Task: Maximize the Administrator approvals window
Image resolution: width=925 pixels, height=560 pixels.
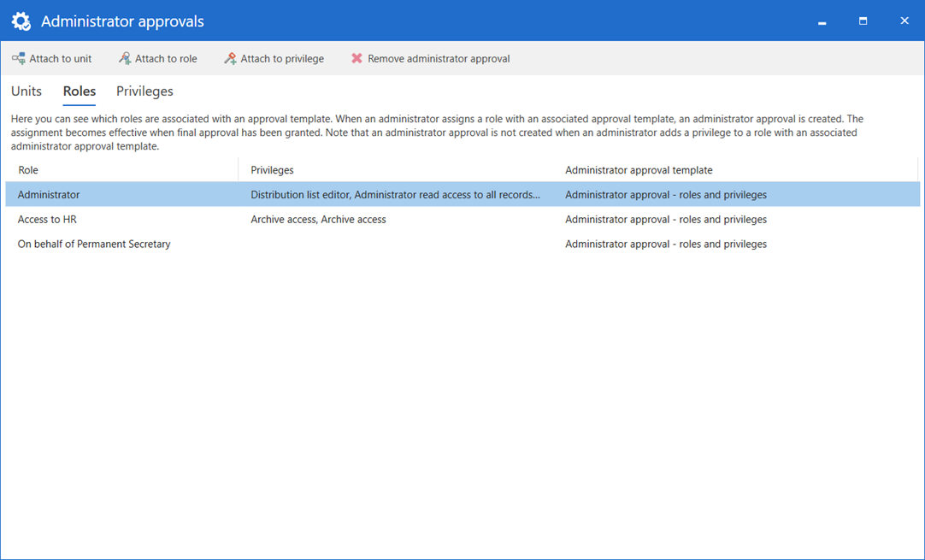Action: pyautogui.click(x=863, y=21)
